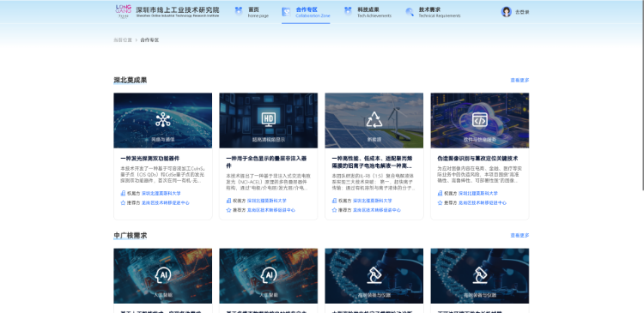Click the description starting 本技术开发了一种基于可溶液加工
This screenshot has height=313, width=644.
[x=162, y=175]
